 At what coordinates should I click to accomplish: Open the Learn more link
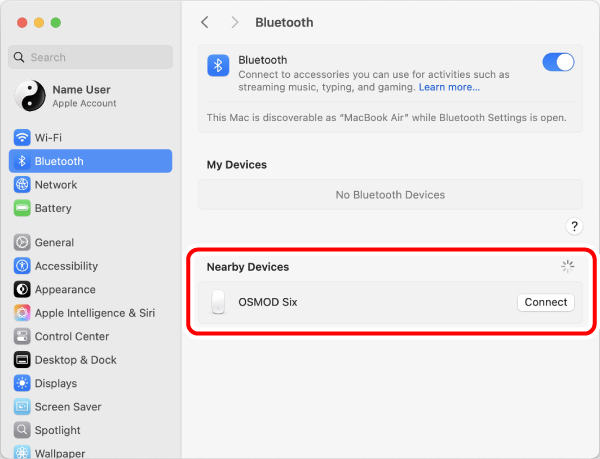[x=449, y=87]
